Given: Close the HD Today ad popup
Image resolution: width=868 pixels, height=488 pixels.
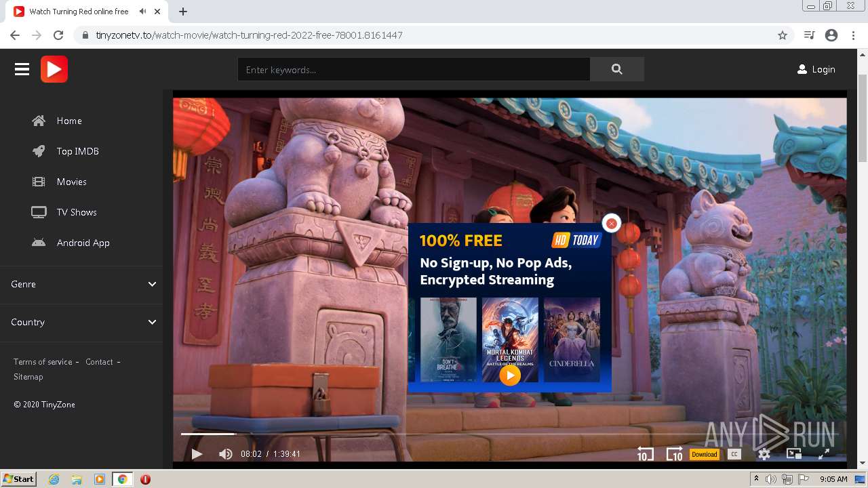Looking at the screenshot, I should 611,223.
